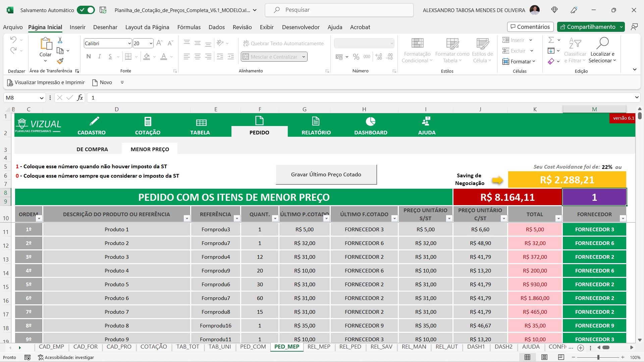
Task: Click the Copy icon
Action: [x=60, y=51]
